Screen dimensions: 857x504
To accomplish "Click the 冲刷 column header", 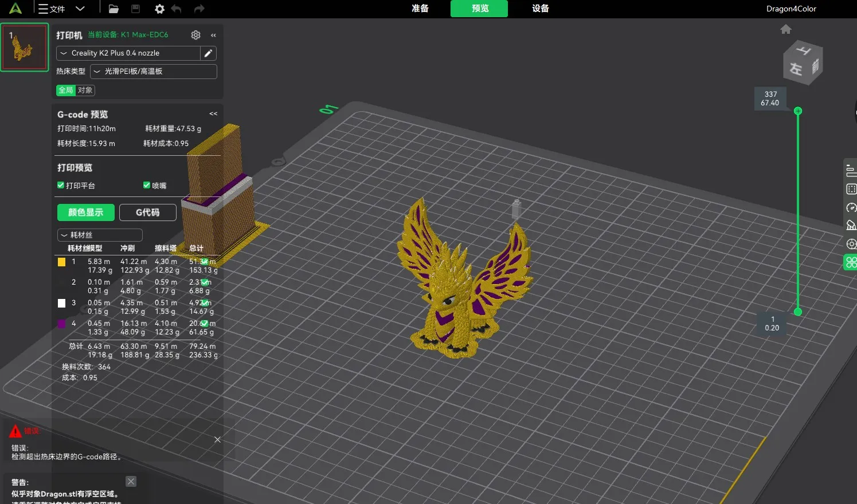I will [x=127, y=248].
